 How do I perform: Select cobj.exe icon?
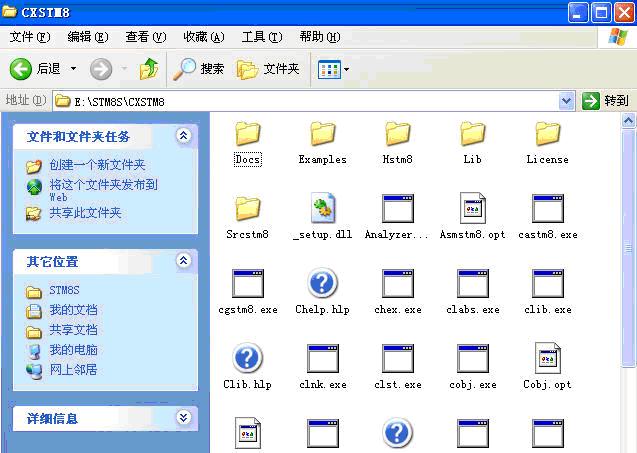click(473, 358)
